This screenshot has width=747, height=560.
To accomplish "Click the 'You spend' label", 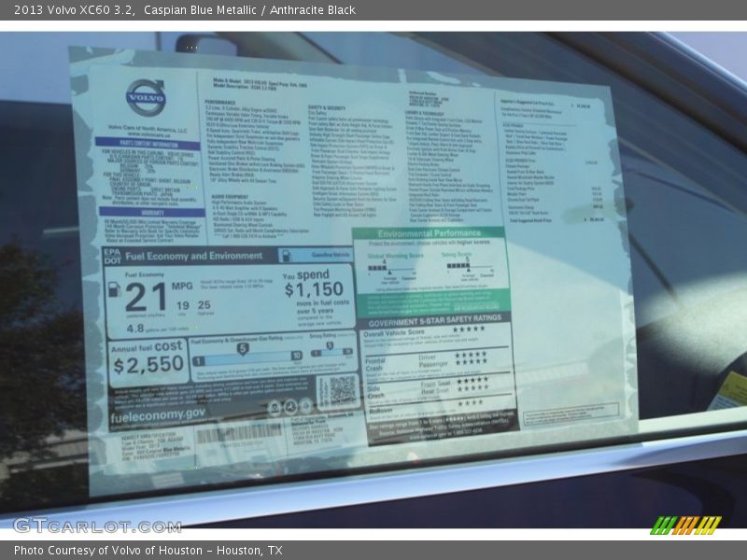I will point(305,274).
